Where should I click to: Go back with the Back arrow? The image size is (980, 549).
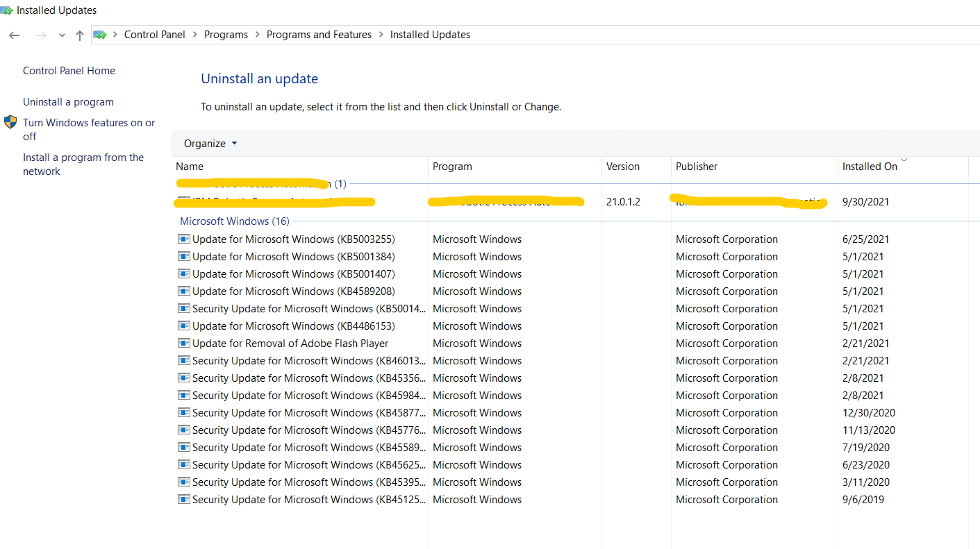(x=15, y=35)
